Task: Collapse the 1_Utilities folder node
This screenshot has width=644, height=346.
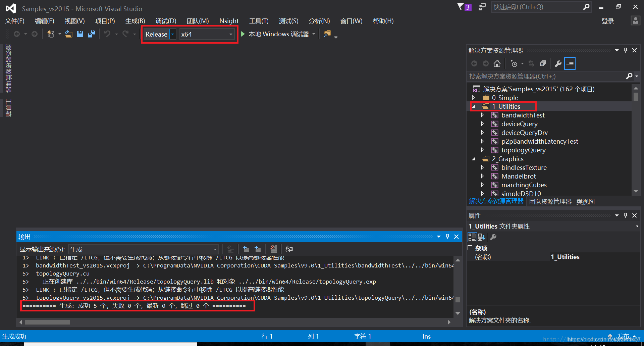Action: [x=474, y=106]
